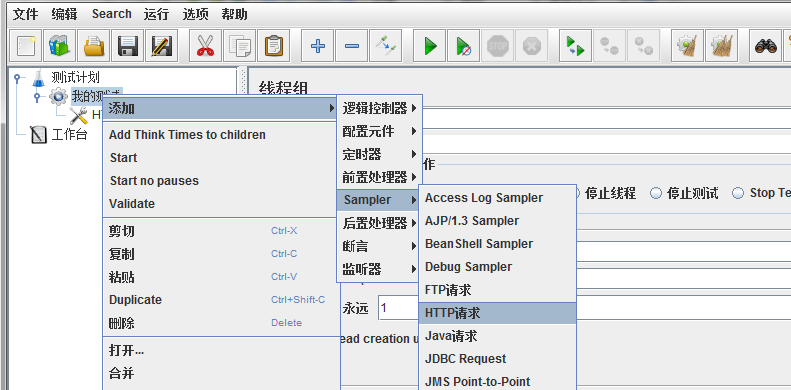This screenshot has height=390, width=791.
Task: Click 删除 in the context menu
Action: click(222, 323)
